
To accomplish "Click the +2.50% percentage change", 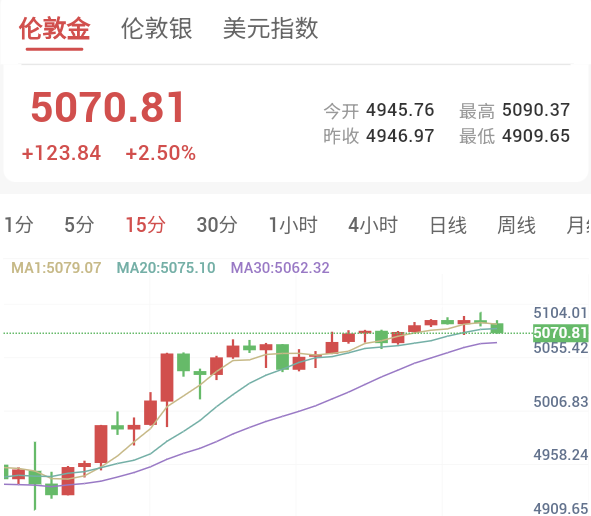I will [161, 153].
